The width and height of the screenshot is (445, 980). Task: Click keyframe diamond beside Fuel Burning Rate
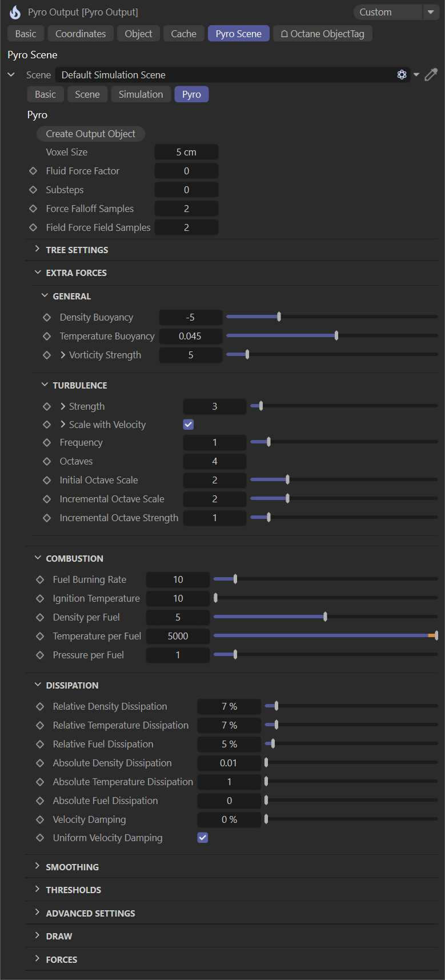tap(40, 579)
